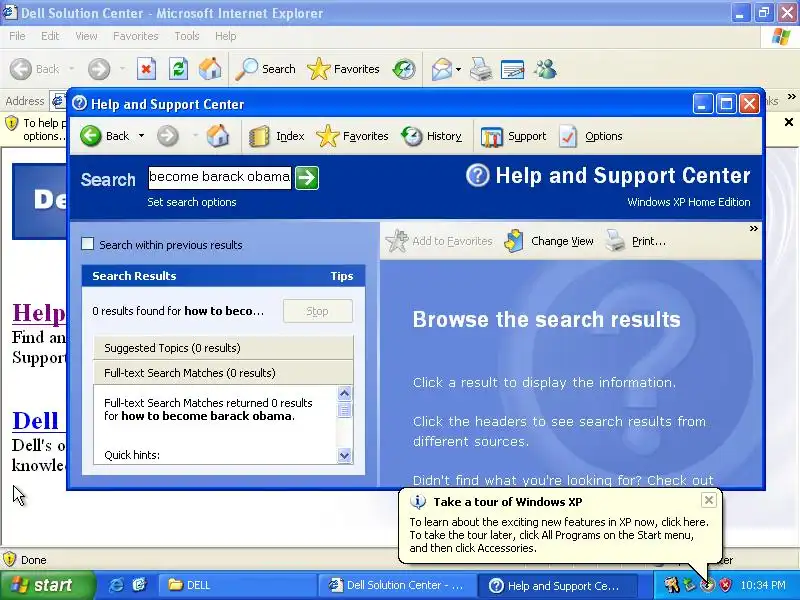This screenshot has height=600, width=800.
Task: Click the search text field in Help Center
Action: 220,178
